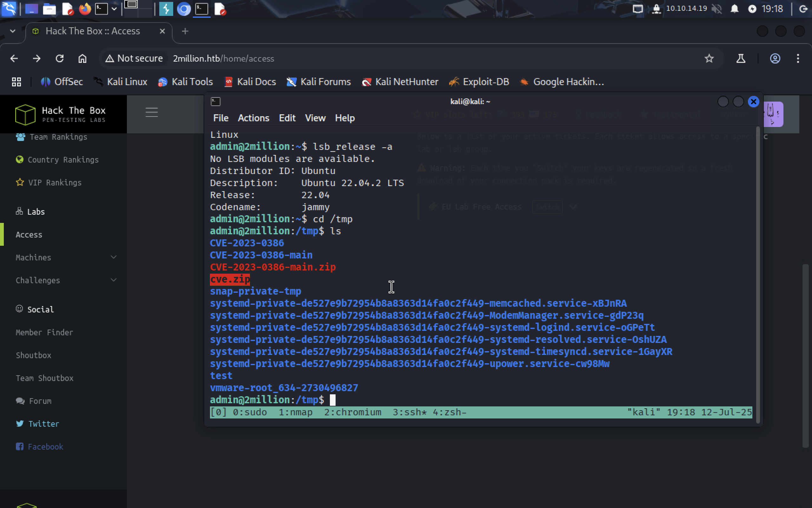Screen dimensions: 812x508
Task: Select the Hack The Box :: Access tab
Action: pyautogui.click(x=93, y=31)
